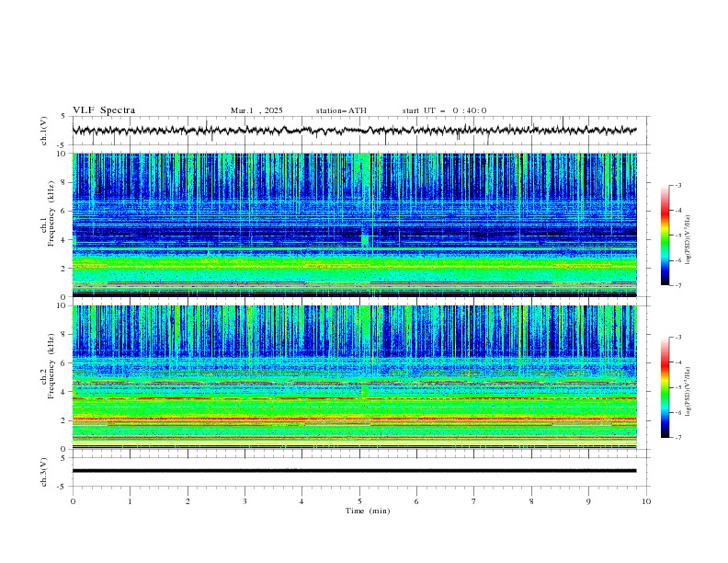Click time axis tick label "1"
The width and height of the screenshot is (728, 563).
point(130,501)
